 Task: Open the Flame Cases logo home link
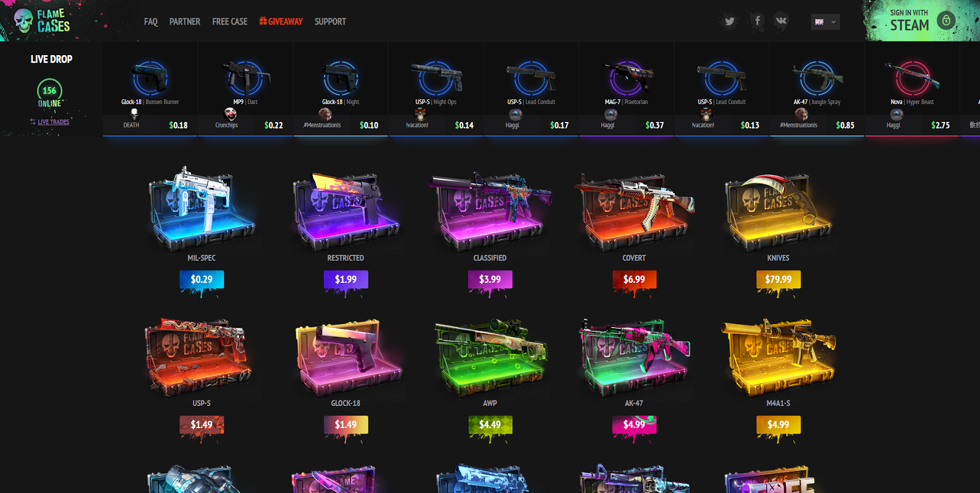(x=42, y=21)
